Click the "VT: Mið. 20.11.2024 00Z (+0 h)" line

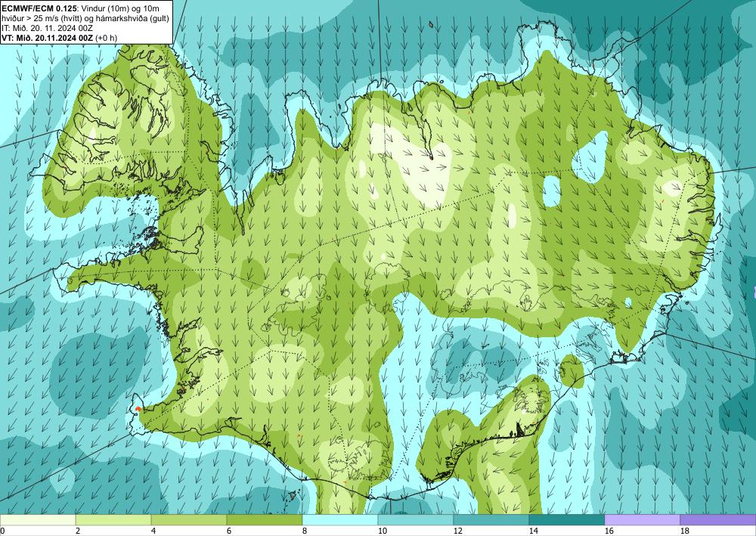pos(59,38)
